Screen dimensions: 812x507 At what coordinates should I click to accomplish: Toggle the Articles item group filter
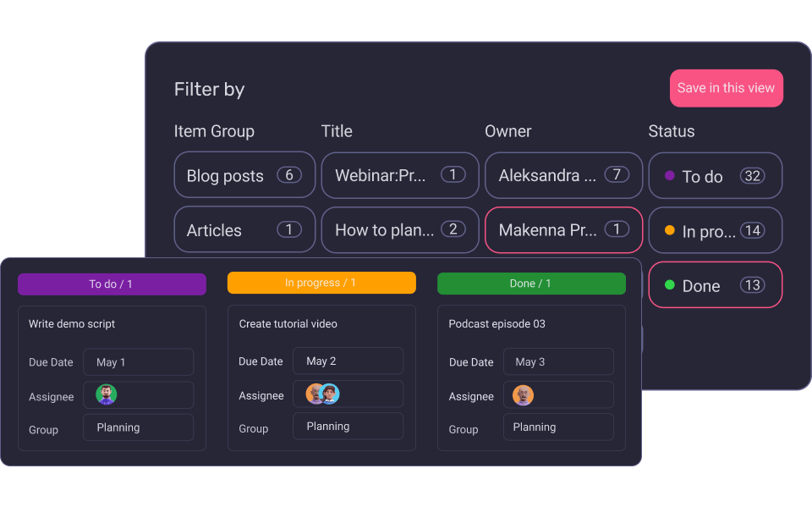pos(244,229)
